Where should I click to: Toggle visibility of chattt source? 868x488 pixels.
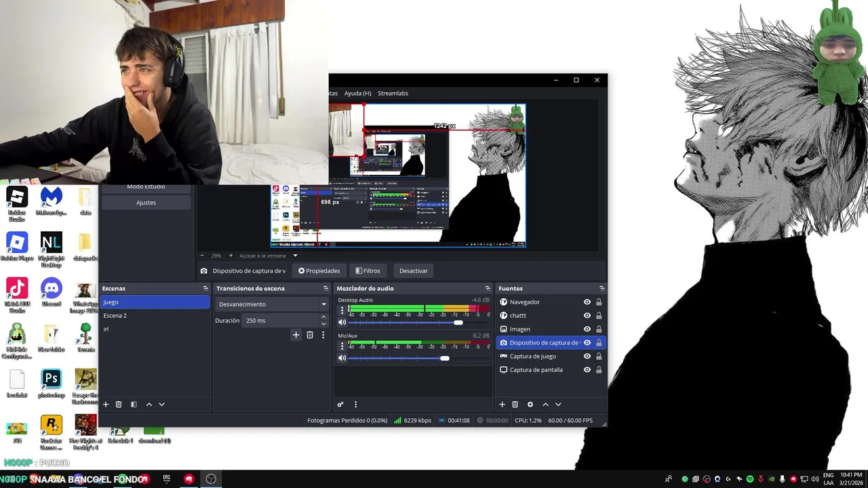coord(587,316)
